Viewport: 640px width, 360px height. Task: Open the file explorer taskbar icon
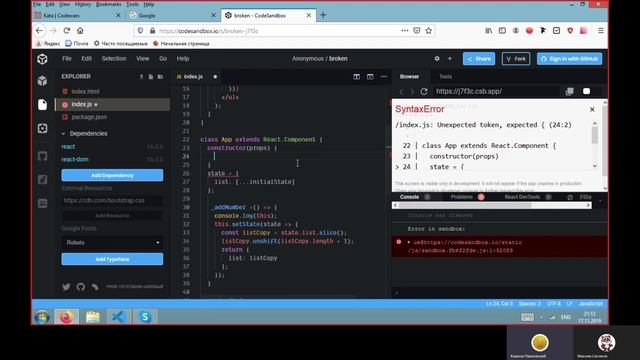click(93, 317)
